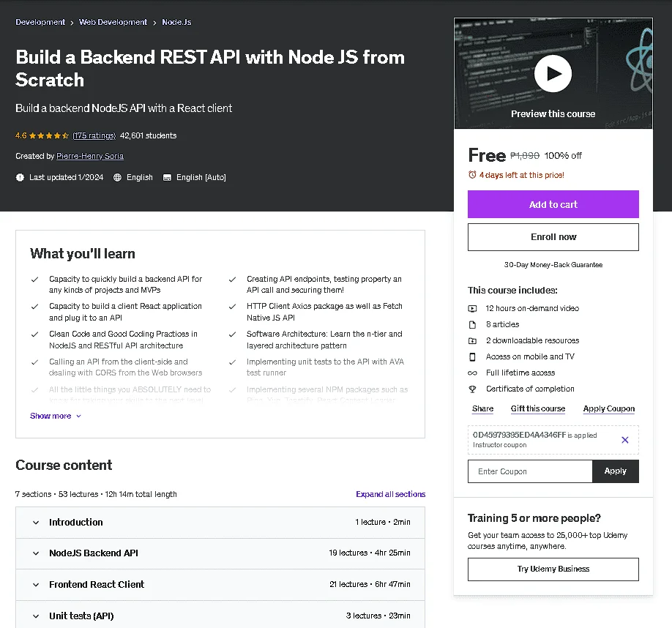The height and width of the screenshot is (628, 672).
Task: Click '21 lectures • 6hr 47min' text
Action: pos(370,584)
